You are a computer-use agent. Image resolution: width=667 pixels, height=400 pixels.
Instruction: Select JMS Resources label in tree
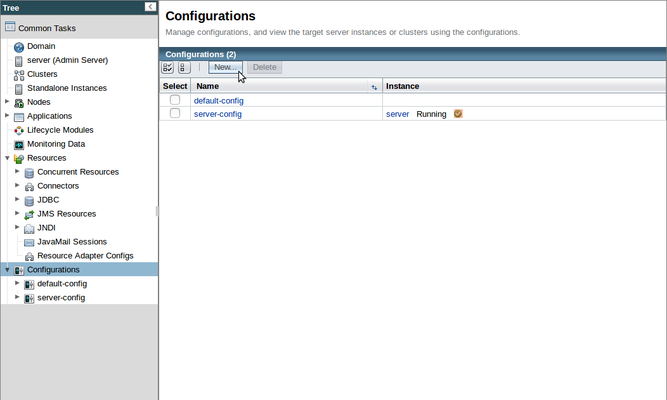(x=66, y=214)
